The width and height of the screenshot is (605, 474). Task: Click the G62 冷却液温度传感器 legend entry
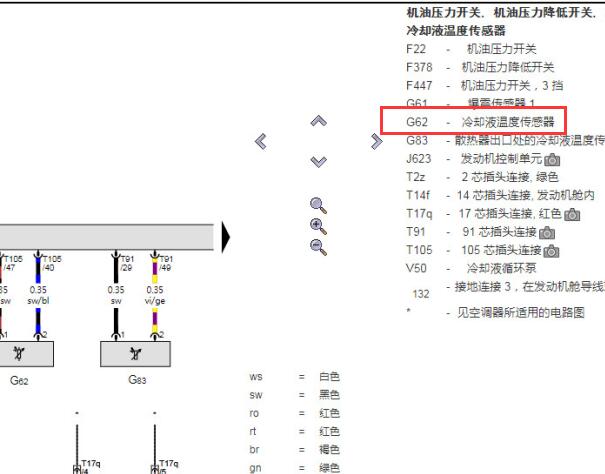point(480,122)
